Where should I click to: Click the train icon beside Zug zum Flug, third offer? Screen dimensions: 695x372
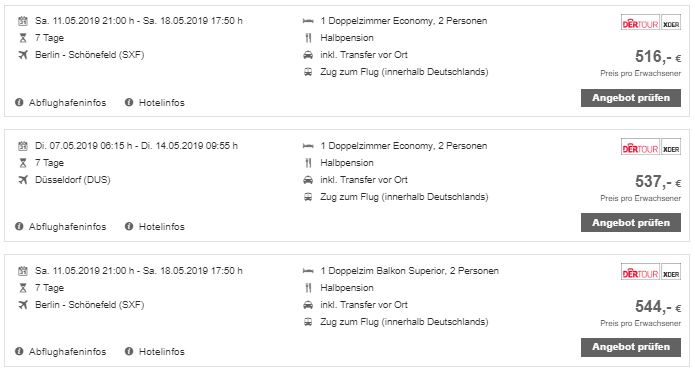308,322
